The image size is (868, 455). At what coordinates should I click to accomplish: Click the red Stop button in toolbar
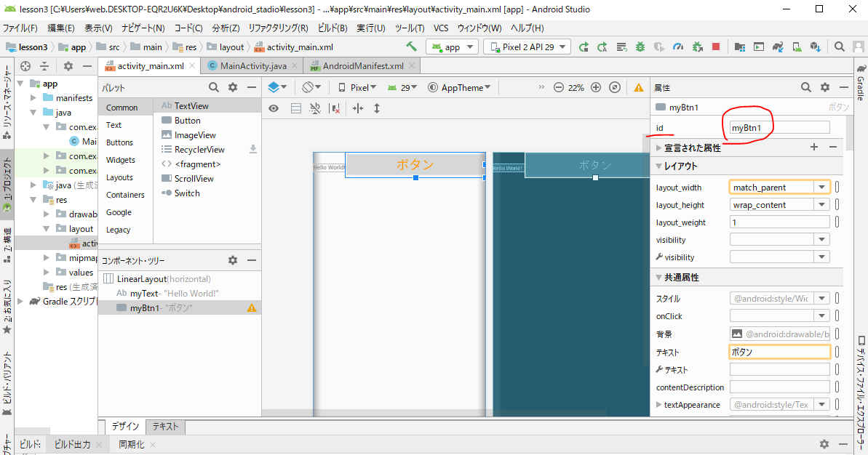point(716,47)
